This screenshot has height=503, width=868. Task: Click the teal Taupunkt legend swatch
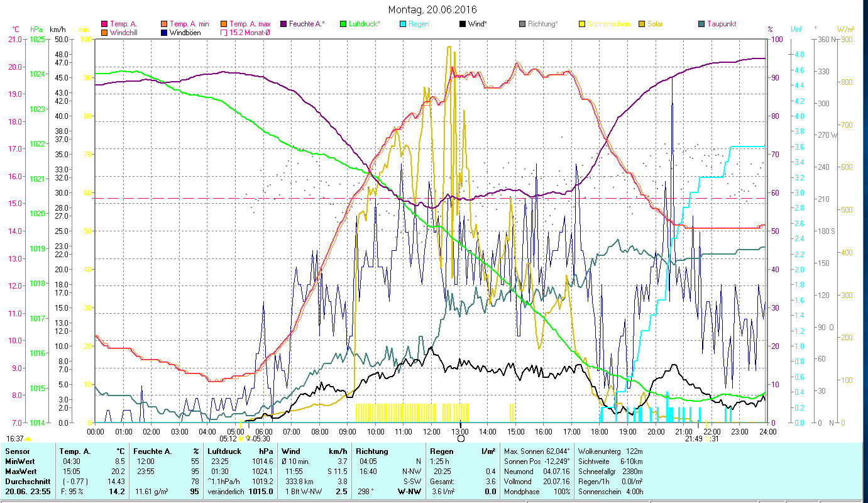click(702, 25)
